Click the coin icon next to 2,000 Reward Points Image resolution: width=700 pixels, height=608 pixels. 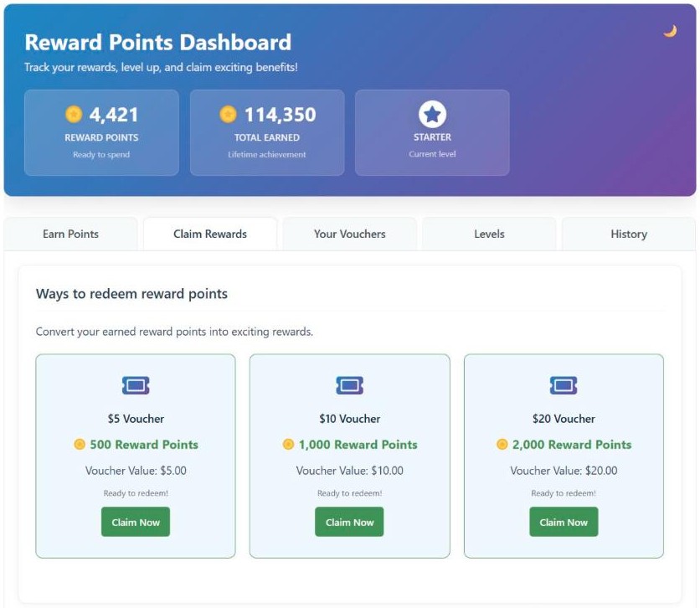[502, 445]
